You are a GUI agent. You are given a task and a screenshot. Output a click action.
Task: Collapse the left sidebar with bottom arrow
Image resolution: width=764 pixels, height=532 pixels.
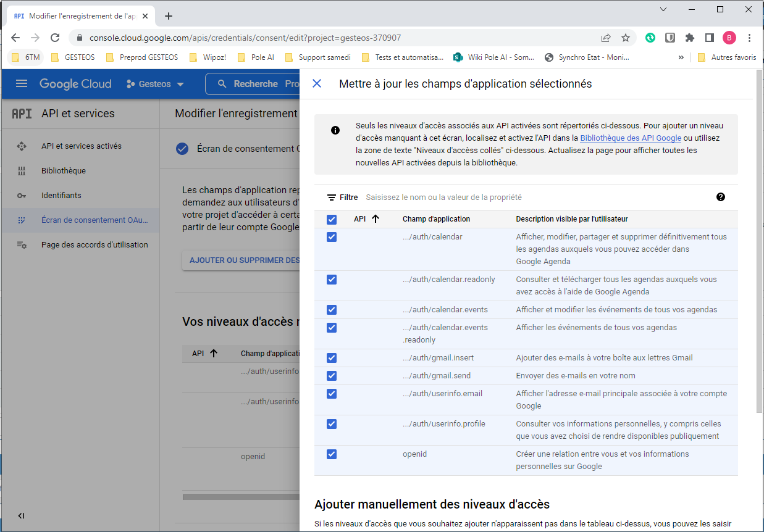click(22, 516)
